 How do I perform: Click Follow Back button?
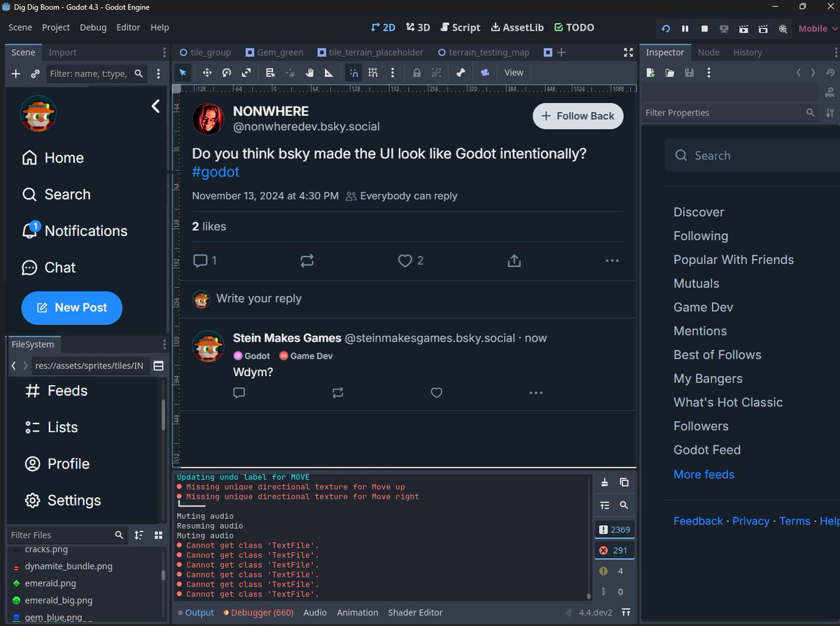[x=578, y=116]
